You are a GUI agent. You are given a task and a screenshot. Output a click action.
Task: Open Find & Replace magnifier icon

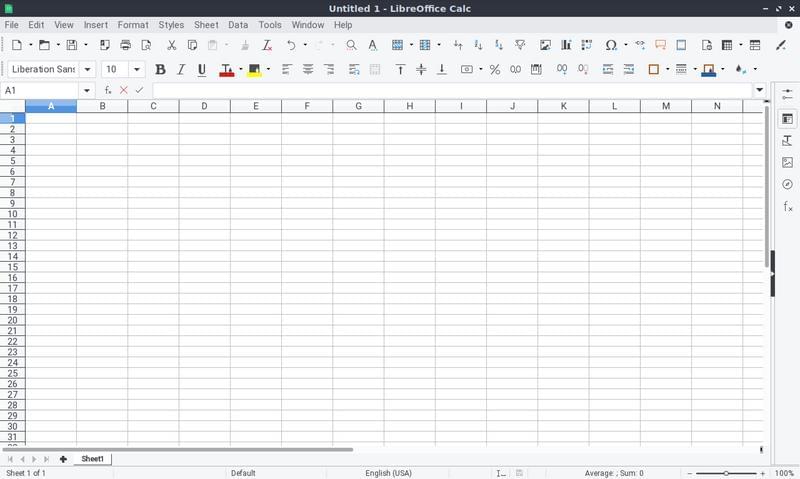coord(351,45)
